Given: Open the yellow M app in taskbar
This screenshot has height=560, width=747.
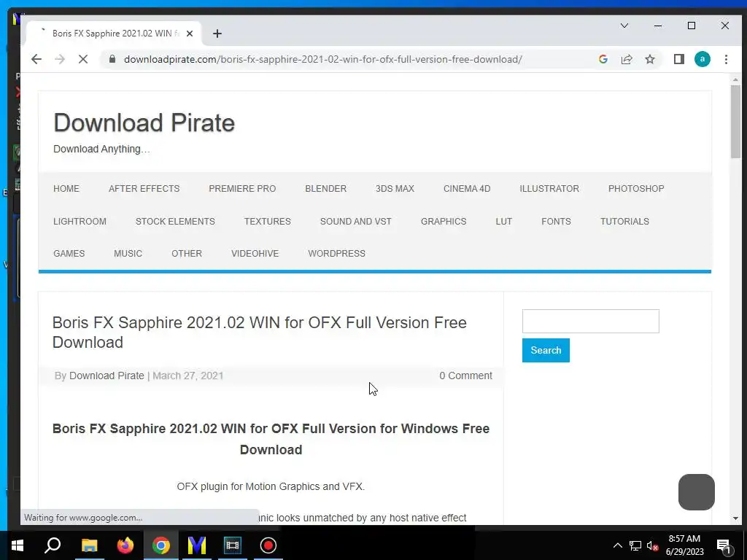Looking at the screenshot, I should (197, 545).
